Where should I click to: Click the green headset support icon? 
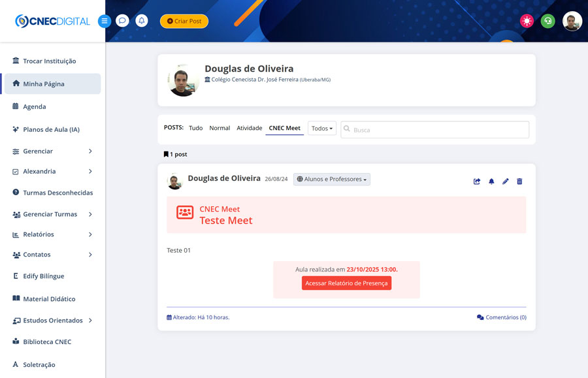pyautogui.click(x=547, y=21)
